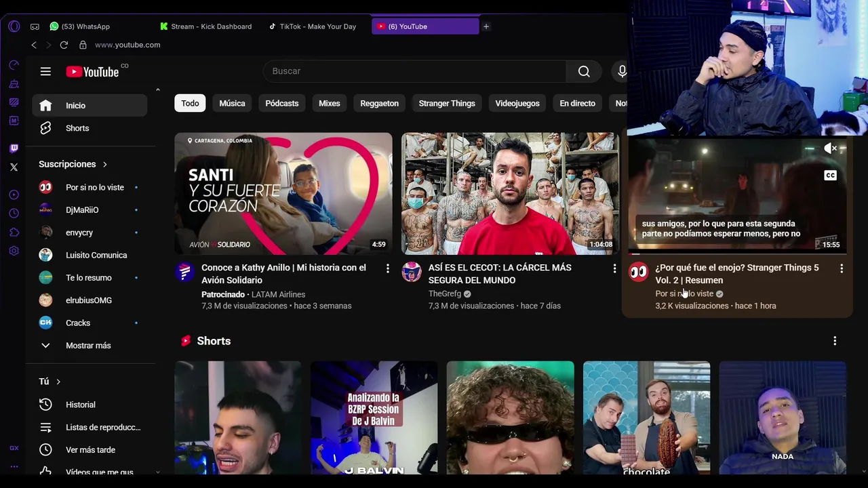The width and height of the screenshot is (868, 488).
Task: Open Por si no lo viste video avatar
Action: [x=638, y=272]
